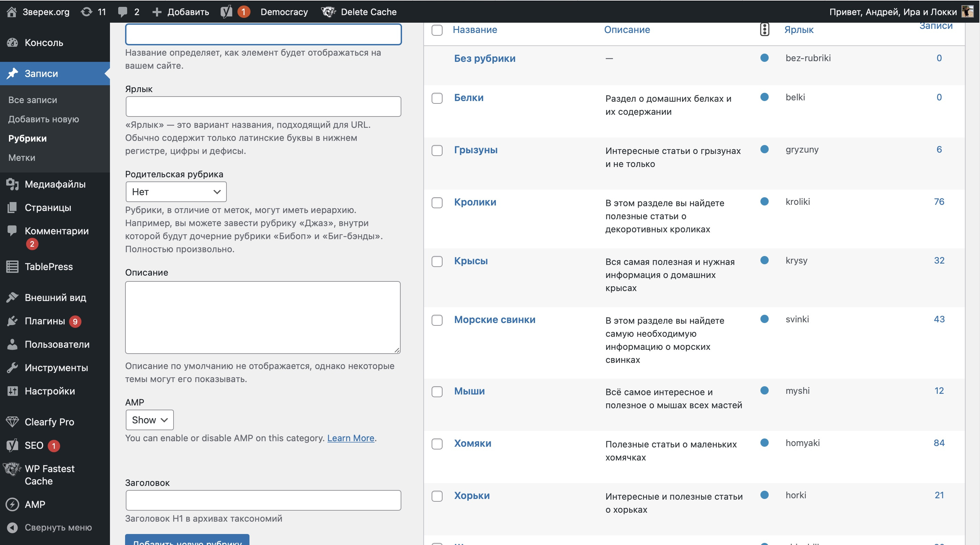
Task: Open the Без рубрики category
Action: tap(485, 58)
